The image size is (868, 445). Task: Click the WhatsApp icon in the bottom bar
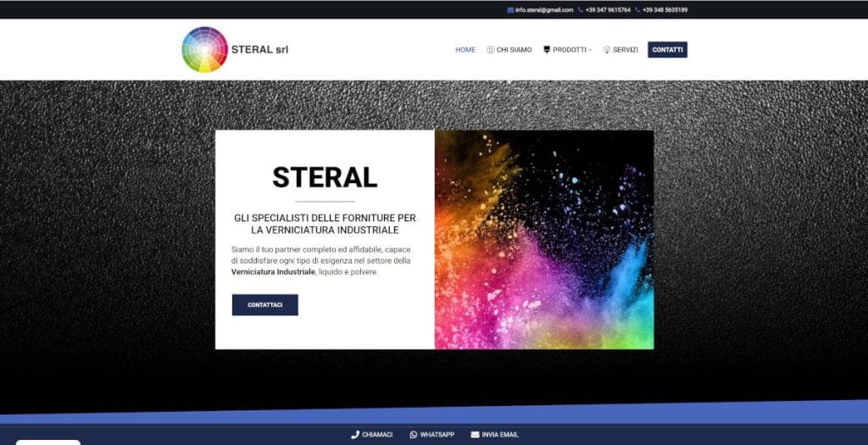[414, 435]
